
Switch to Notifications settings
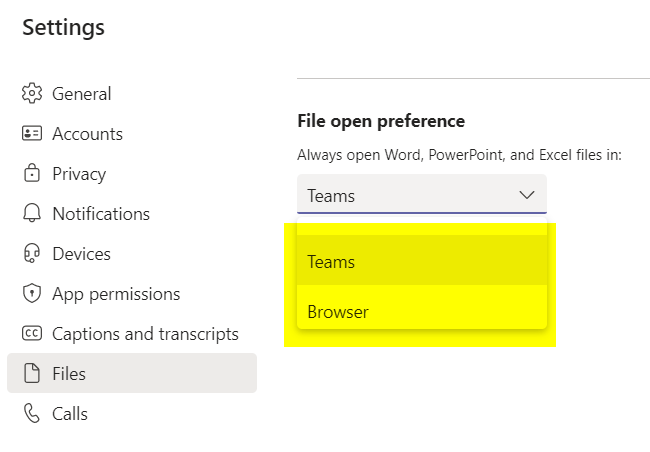pyautogui.click(x=101, y=214)
